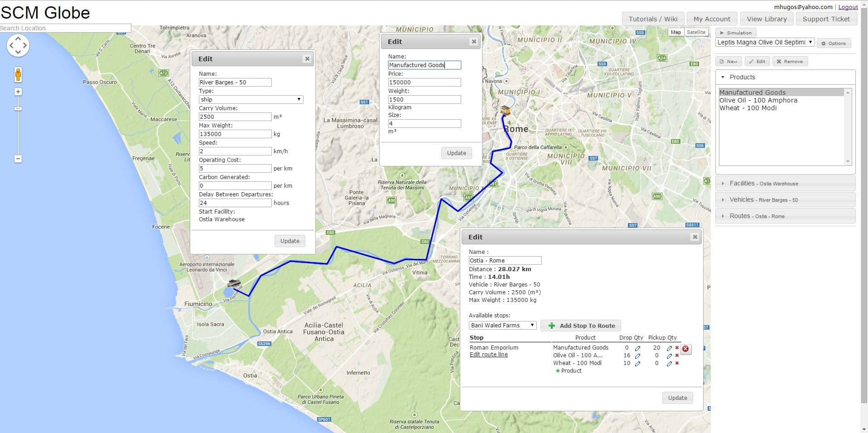868x433 pixels.
Task: Expand the Vehicles section
Action: point(785,200)
